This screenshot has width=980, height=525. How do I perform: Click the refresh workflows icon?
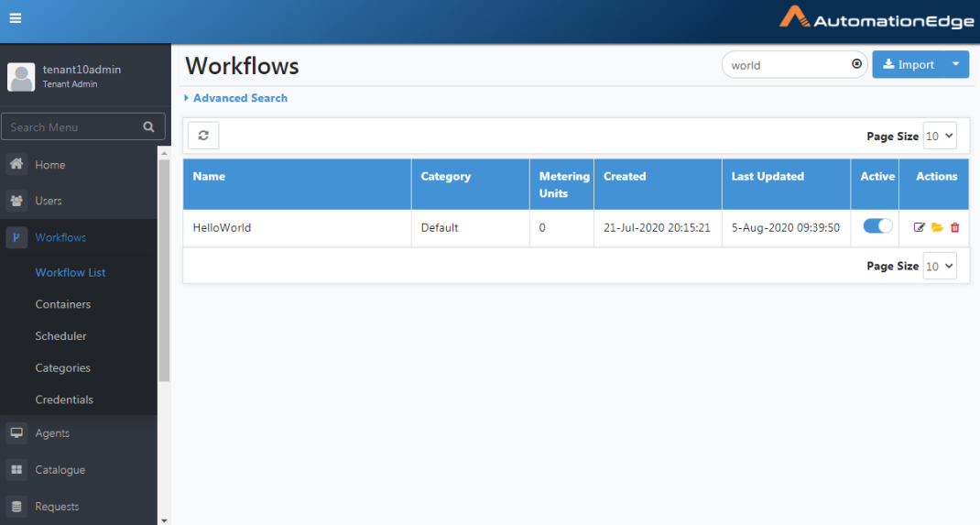pos(203,135)
